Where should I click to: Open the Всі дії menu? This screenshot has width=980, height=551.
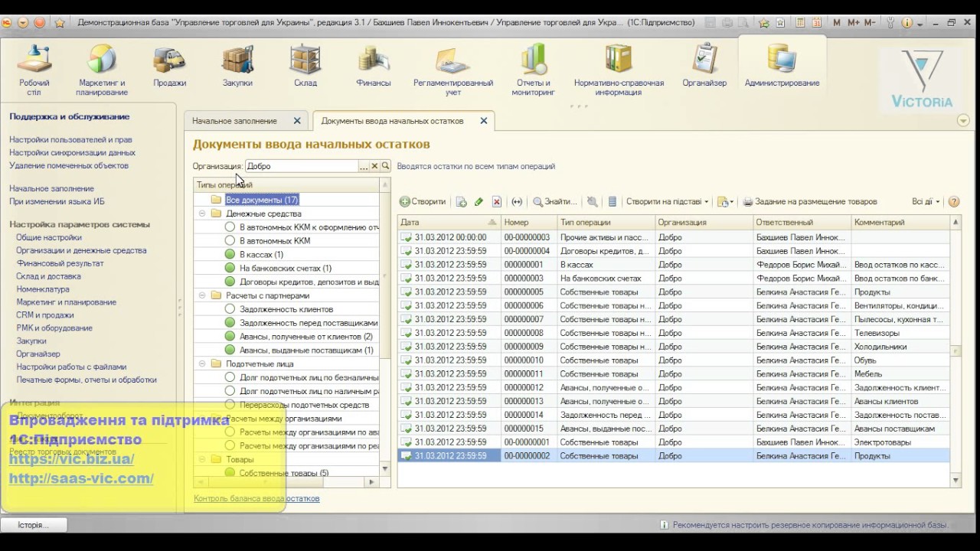pyautogui.click(x=926, y=202)
